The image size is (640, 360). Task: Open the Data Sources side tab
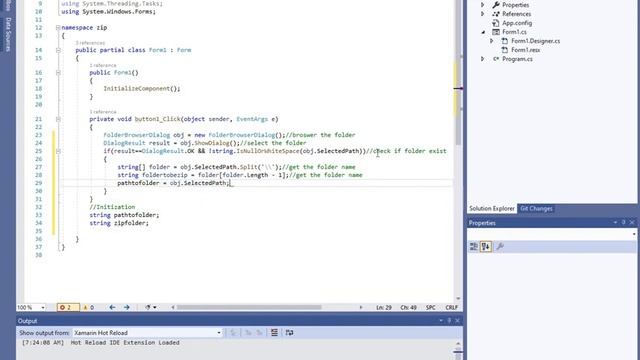coord(8,34)
